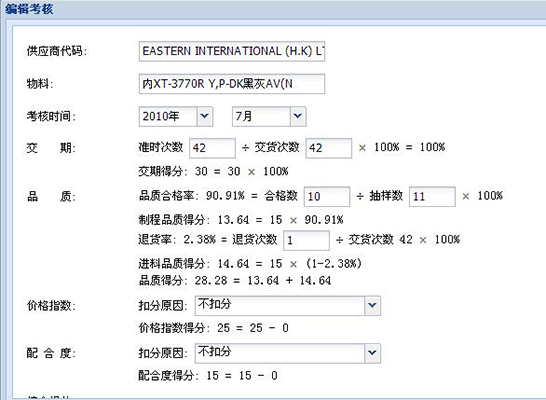Click the 价格指数得分: 25 line
Screen dimensions: 546x400
[213, 328]
